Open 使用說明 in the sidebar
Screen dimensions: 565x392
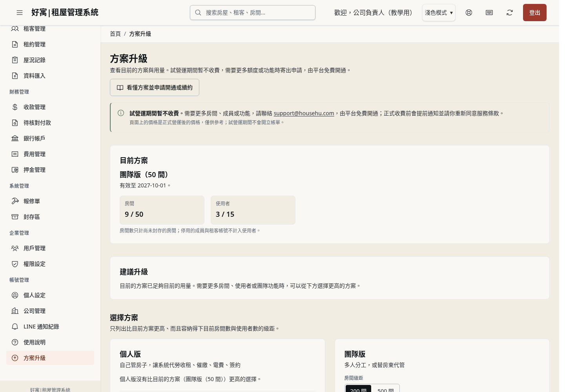pyautogui.click(x=50, y=342)
